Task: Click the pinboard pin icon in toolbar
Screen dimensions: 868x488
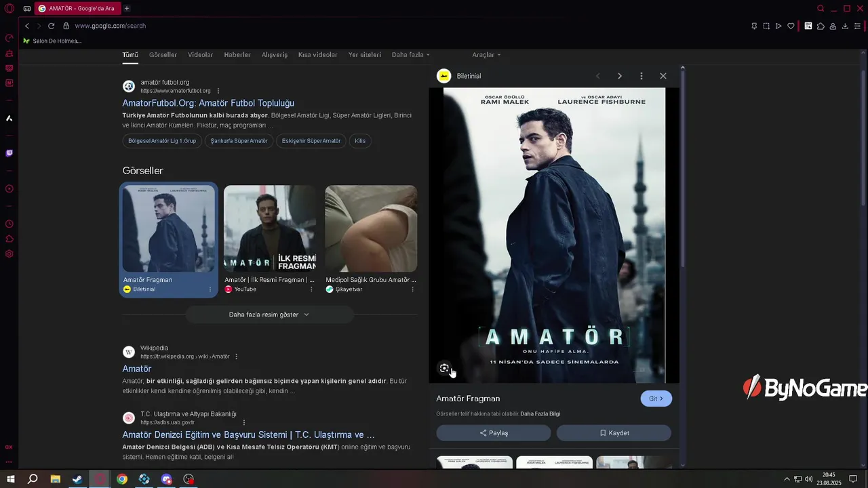Action: click(754, 26)
